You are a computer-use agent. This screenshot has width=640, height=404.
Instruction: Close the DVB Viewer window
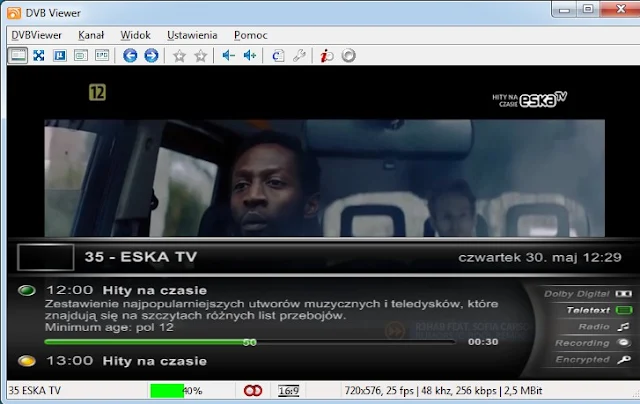coord(620,9)
